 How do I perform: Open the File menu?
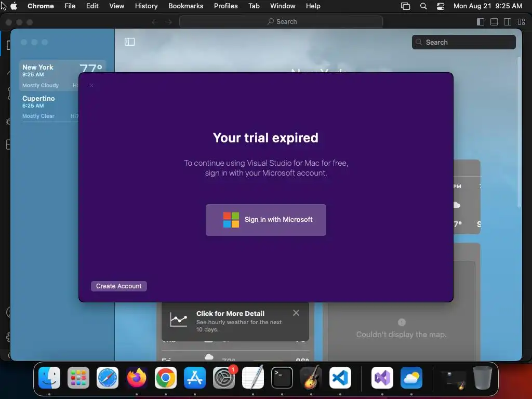[x=70, y=6]
